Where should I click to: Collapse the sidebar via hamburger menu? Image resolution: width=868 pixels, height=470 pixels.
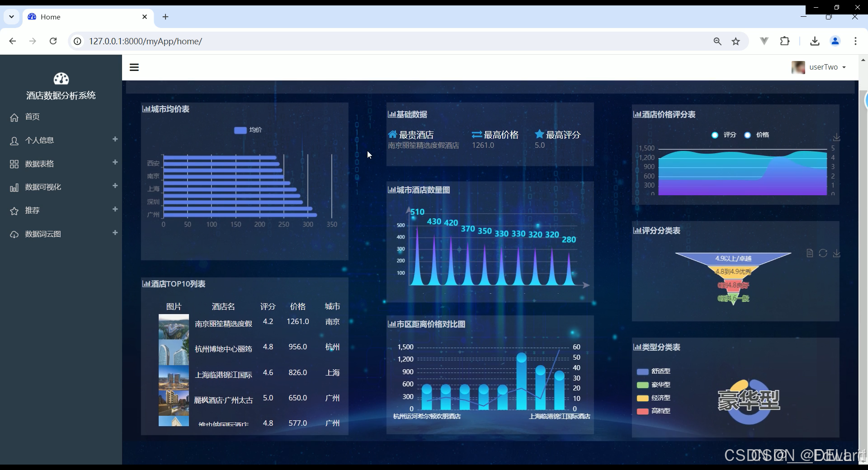pos(134,67)
